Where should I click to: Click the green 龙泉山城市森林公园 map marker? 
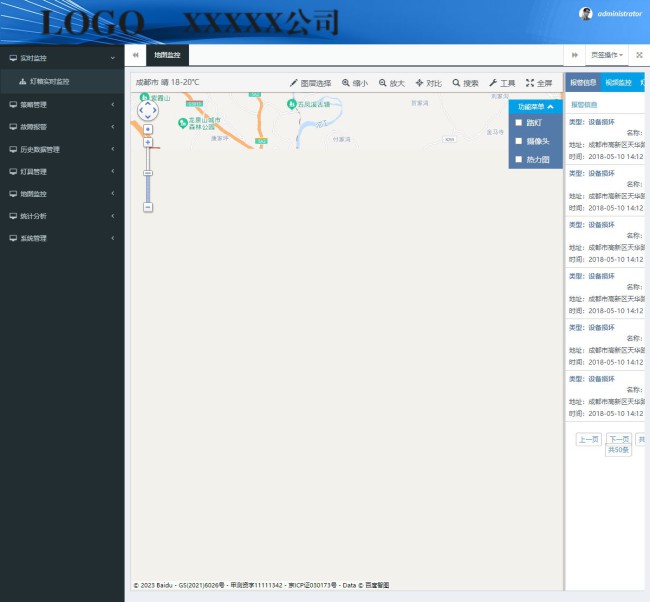[182, 123]
